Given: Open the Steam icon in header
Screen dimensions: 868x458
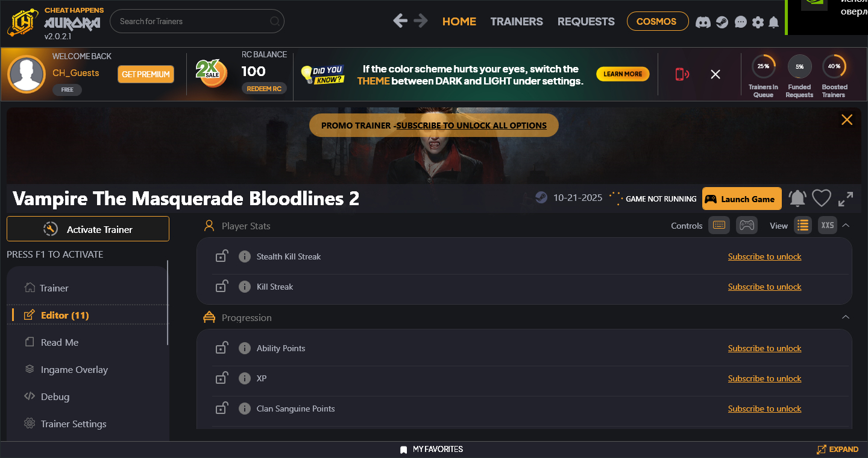Looking at the screenshot, I should [722, 22].
